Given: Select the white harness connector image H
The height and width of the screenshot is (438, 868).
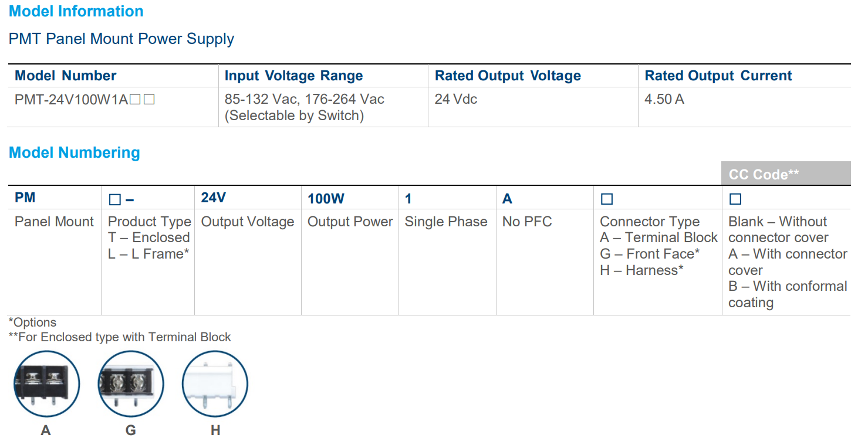Looking at the screenshot, I should pos(215,383).
